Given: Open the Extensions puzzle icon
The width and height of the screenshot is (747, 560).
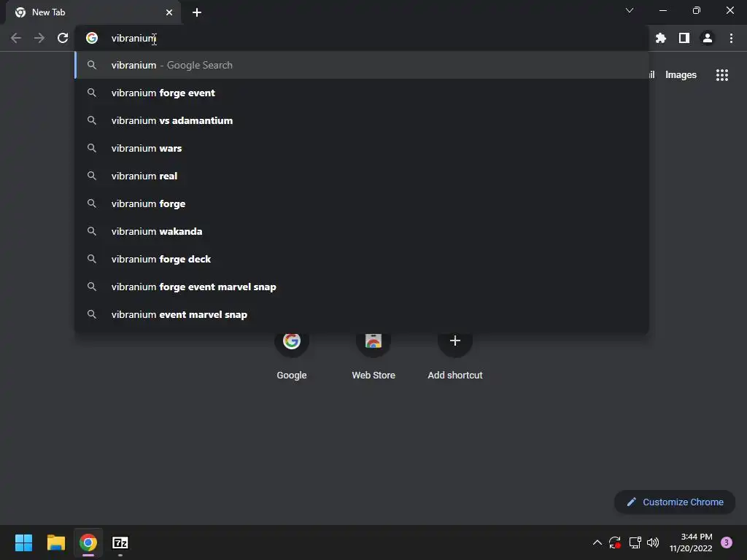Looking at the screenshot, I should (660, 38).
